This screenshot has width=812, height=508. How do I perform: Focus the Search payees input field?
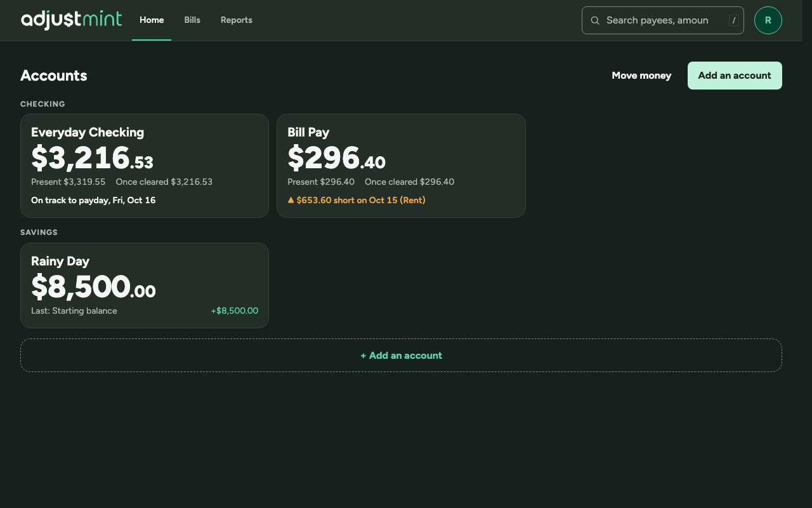click(x=663, y=20)
